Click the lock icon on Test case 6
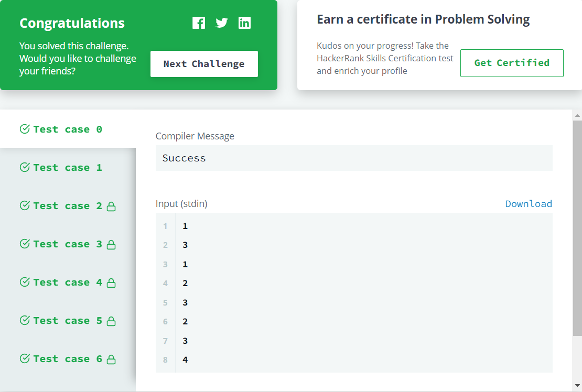The image size is (582, 392). point(111,360)
